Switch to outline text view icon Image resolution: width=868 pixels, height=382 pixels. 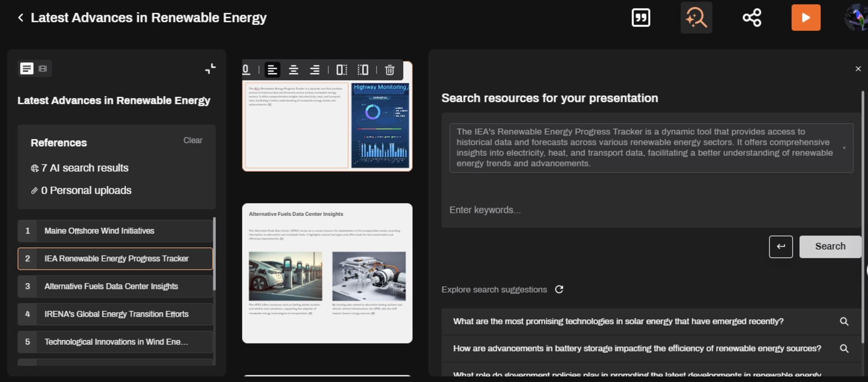(x=26, y=68)
